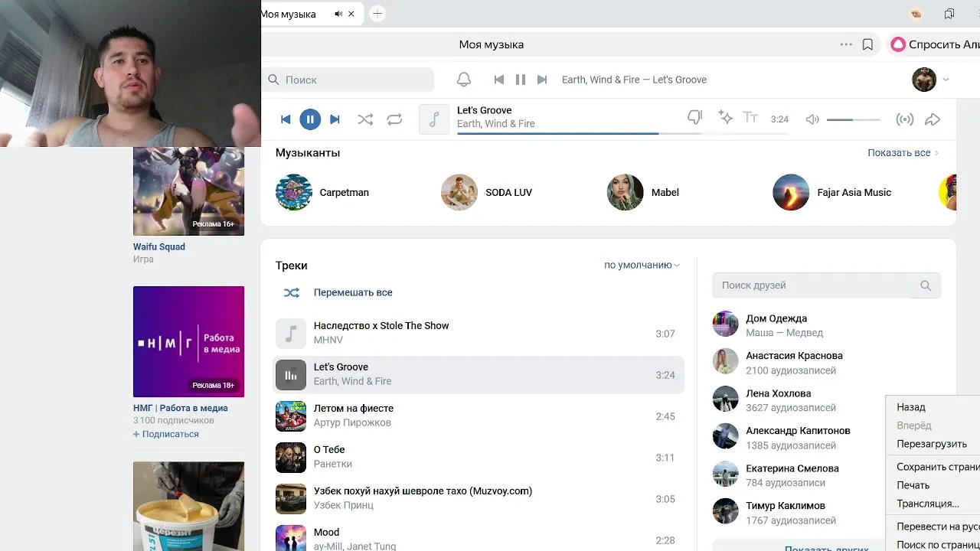This screenshot has width=980, height=551.
Task: Click Earth, Wind & Fire artist in player
Action: pos(496,123)
